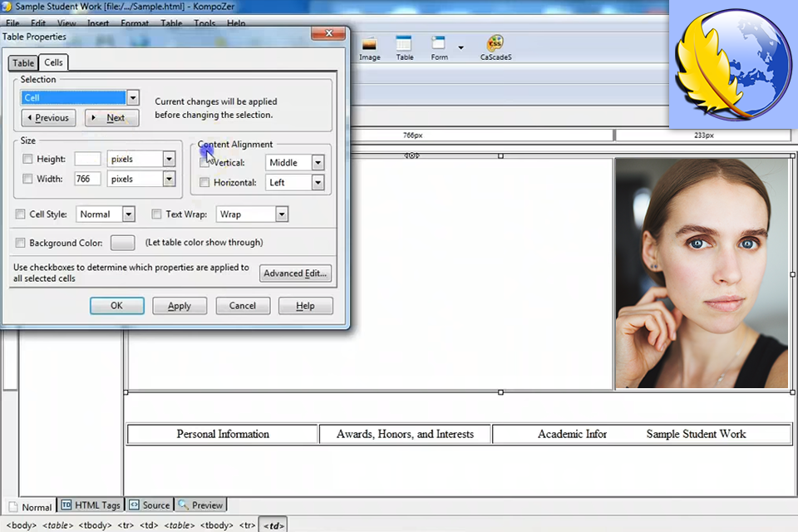Click the KompoZer feather globe logo
This screenshot has width=798, height=532.
pos(732,65)
